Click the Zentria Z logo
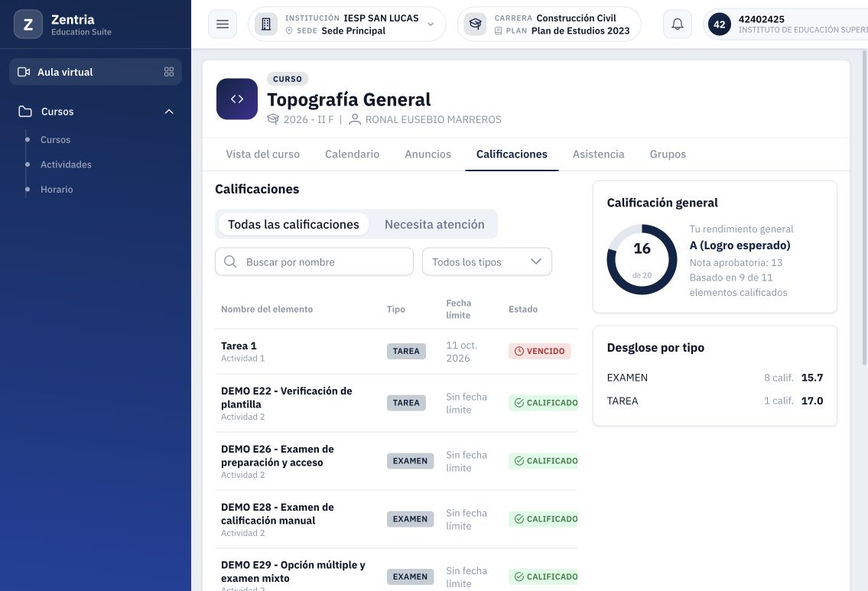868x591 pixels. click(x=28, y=24)
